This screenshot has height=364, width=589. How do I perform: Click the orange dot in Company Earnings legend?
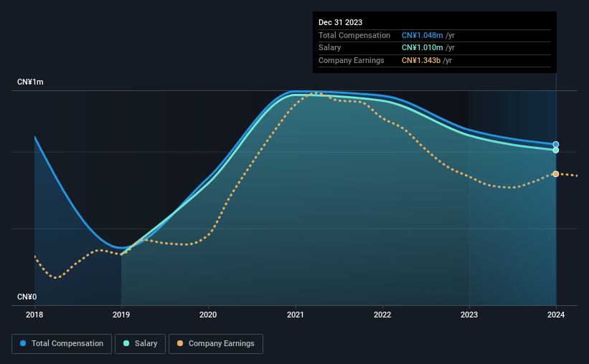[180, 343]
